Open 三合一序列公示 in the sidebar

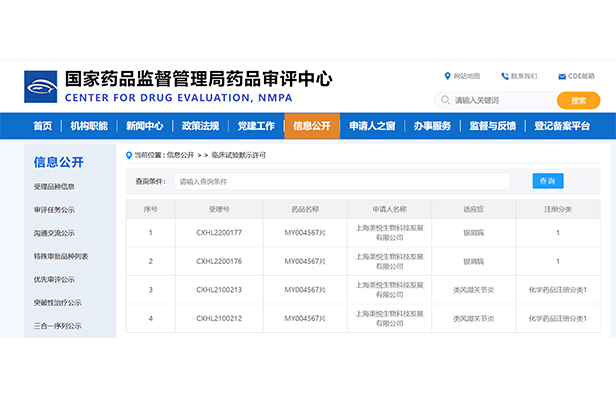click(57, 326)
